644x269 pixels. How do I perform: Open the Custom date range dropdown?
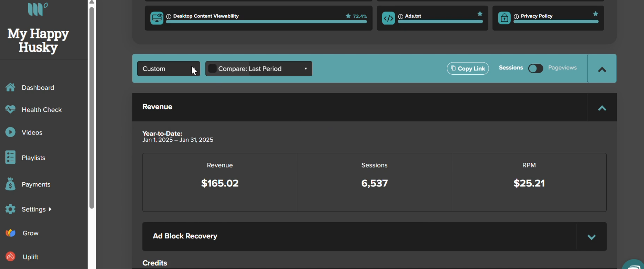tap(168, 69)
